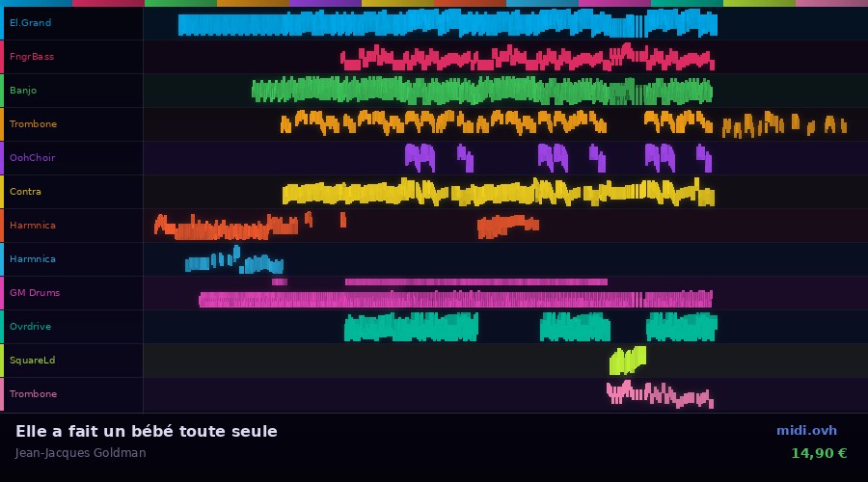This screenshot has width=868, height=482.
Task: Click the lime green SquareLd note clip
Action: (x=627, y=361)
